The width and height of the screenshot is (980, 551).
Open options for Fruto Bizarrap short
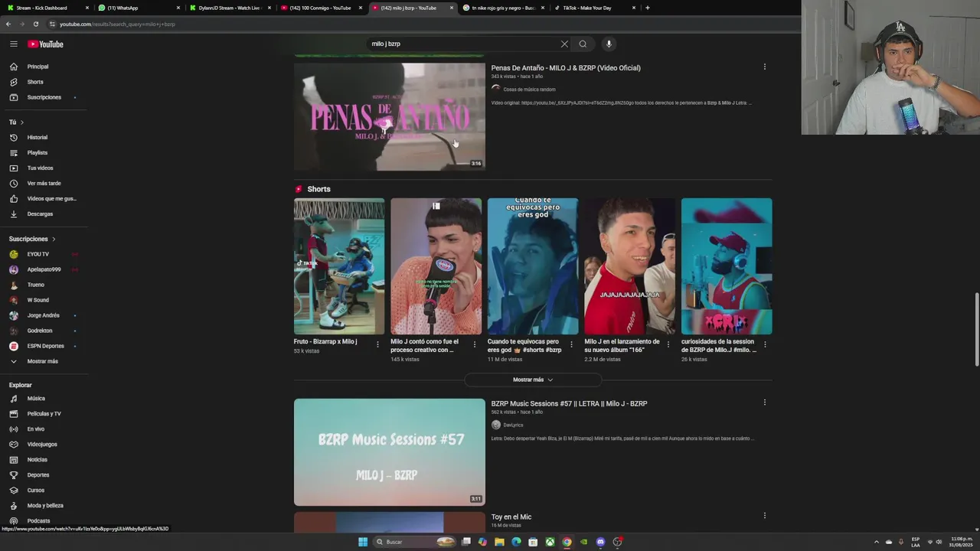click(377, 344)
